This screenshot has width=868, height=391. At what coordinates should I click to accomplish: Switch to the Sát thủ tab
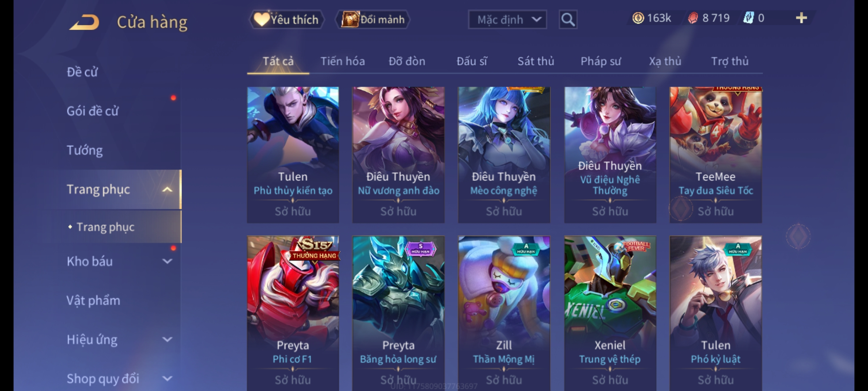(536, 61)
